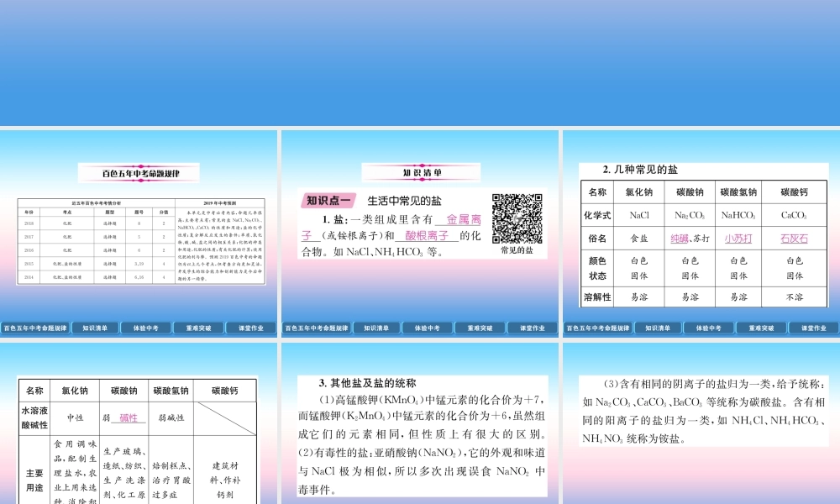Click 课堂作业 tab in the 几种常见的盐 slide

click(813, 328)
